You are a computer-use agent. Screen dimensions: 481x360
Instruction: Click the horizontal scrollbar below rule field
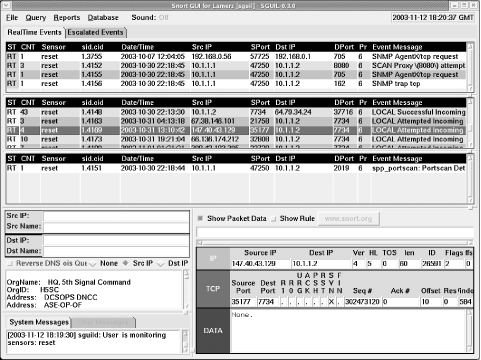(335, 242)
